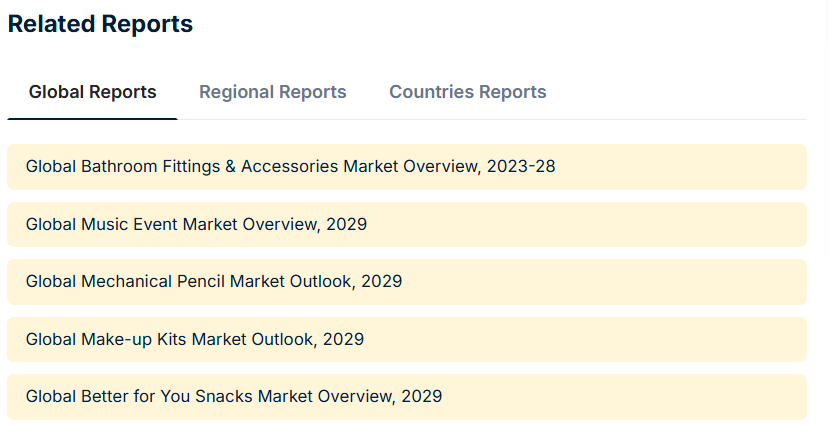Click "2029" in the Make-up Kits row

click(343, 339)
